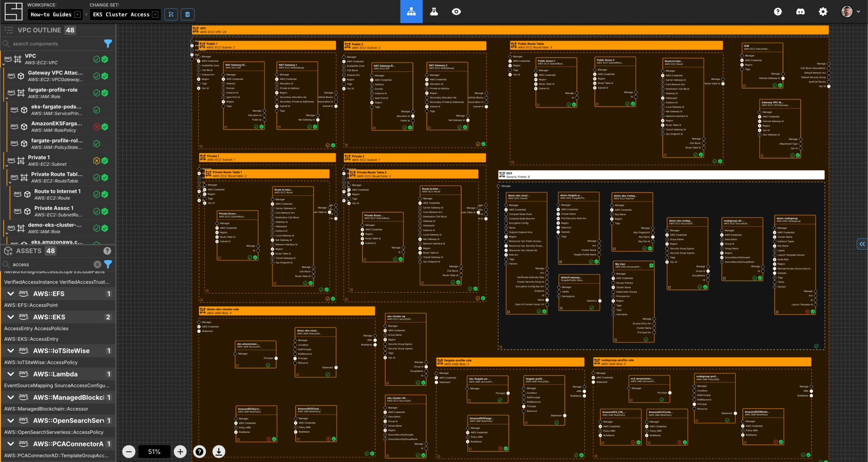Create a new change set

[171, 14]
